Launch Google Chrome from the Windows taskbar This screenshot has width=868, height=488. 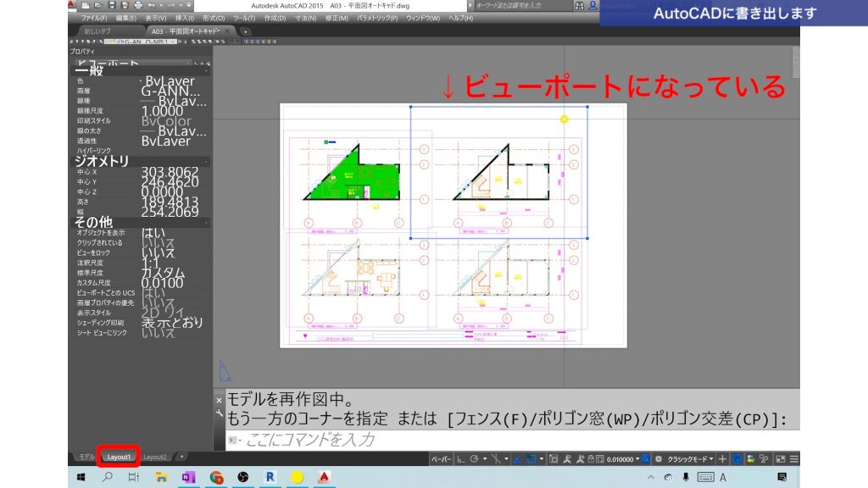coord(216,479)
